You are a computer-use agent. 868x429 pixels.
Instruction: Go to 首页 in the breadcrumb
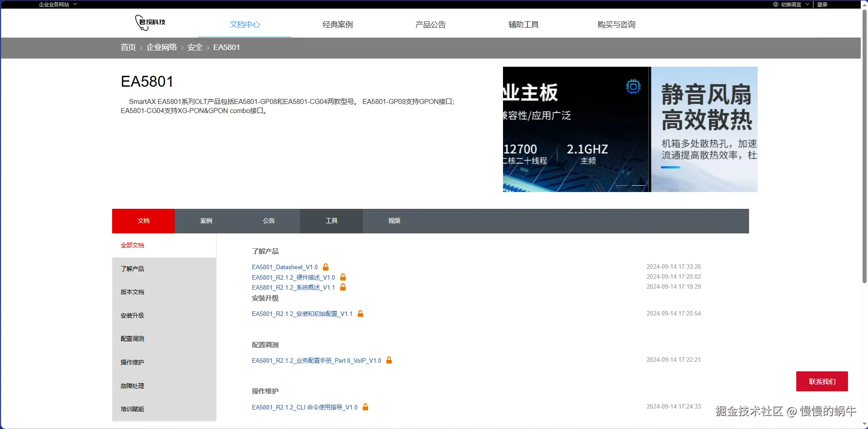click(128, 47)
